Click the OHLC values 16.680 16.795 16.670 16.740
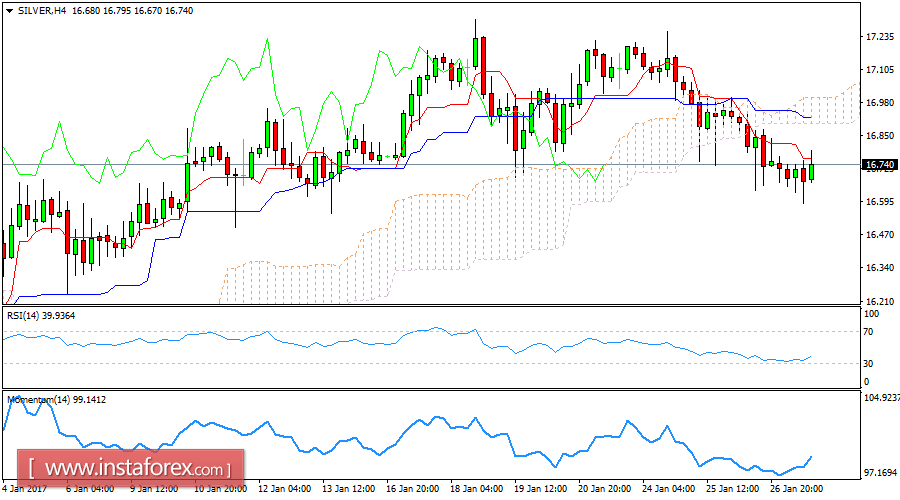Image resolution: width=900 pixels, height=500 pixels. [x=133, y=11]
